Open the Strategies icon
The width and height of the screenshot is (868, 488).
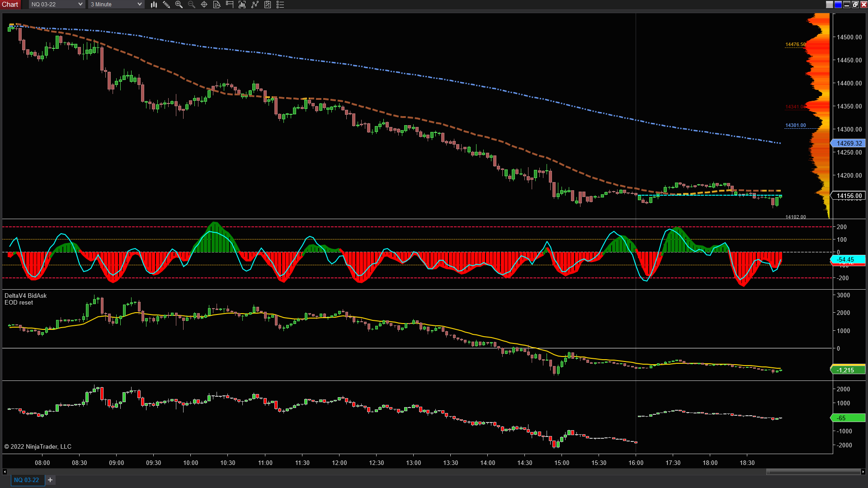pyautogui.click(x=255, y=5)
